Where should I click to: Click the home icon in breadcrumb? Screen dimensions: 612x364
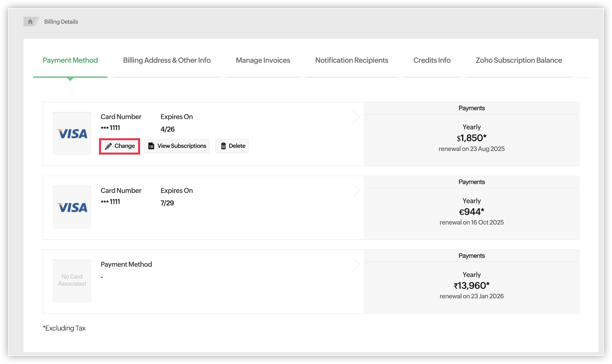coord(30,22)
